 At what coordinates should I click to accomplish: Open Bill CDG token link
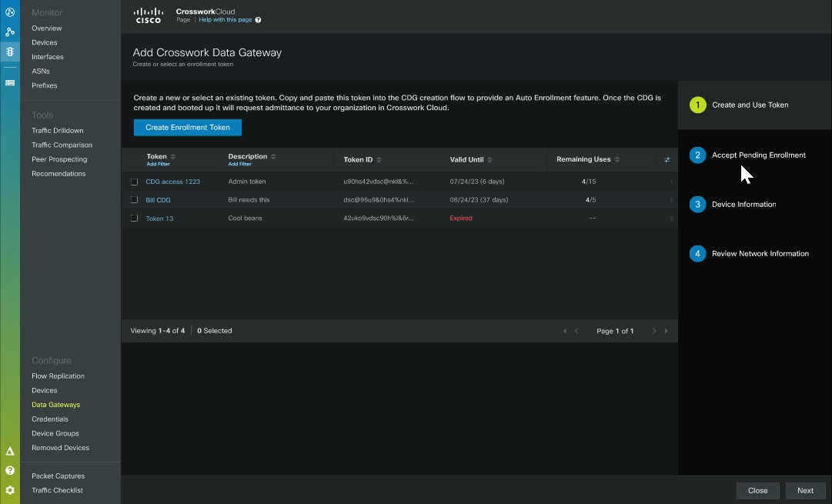point(158,200)
